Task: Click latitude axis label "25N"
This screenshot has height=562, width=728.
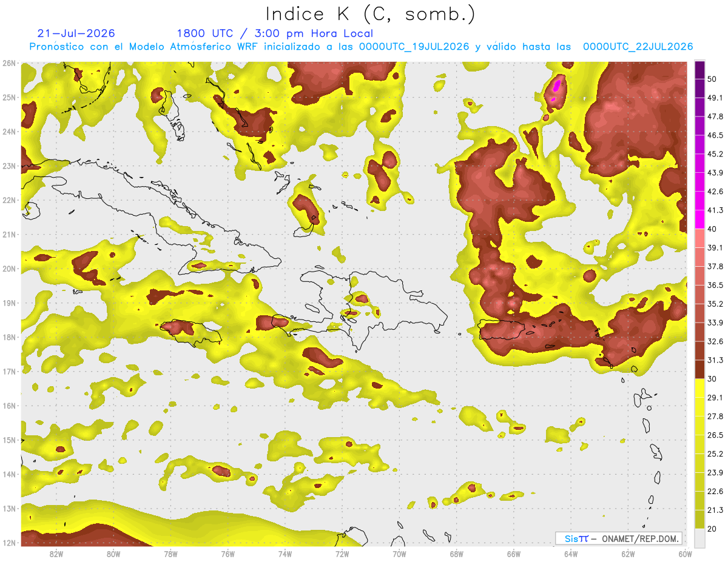Action: [8, 97]
